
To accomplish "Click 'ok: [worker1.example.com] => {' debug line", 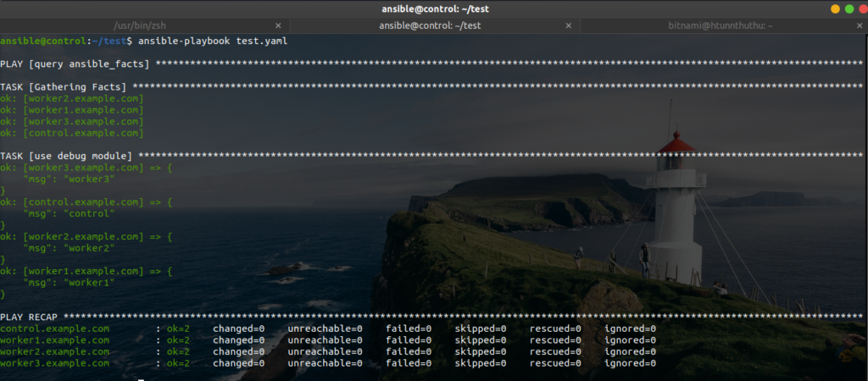I will click(86, 272).
